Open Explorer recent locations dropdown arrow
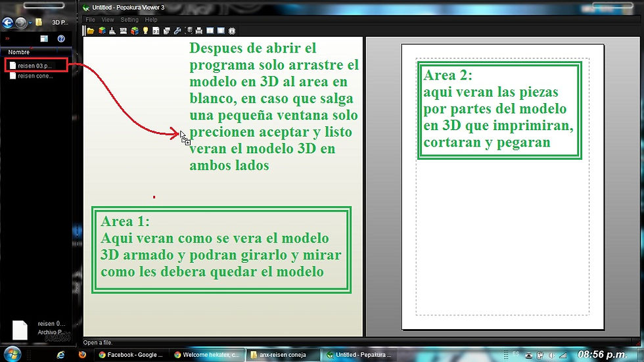The height and width of the screenshot is (362, 644). (30, 23)
